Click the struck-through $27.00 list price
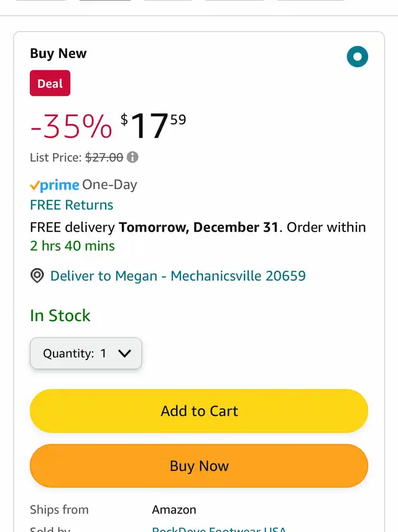The image size is (398, 532). tap(104, 157)
